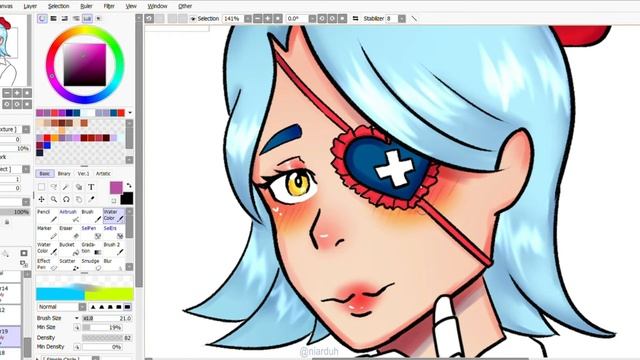Choose the Rotate view tool
The width and height of the screenshot is (640, 360).
[66, 199]
